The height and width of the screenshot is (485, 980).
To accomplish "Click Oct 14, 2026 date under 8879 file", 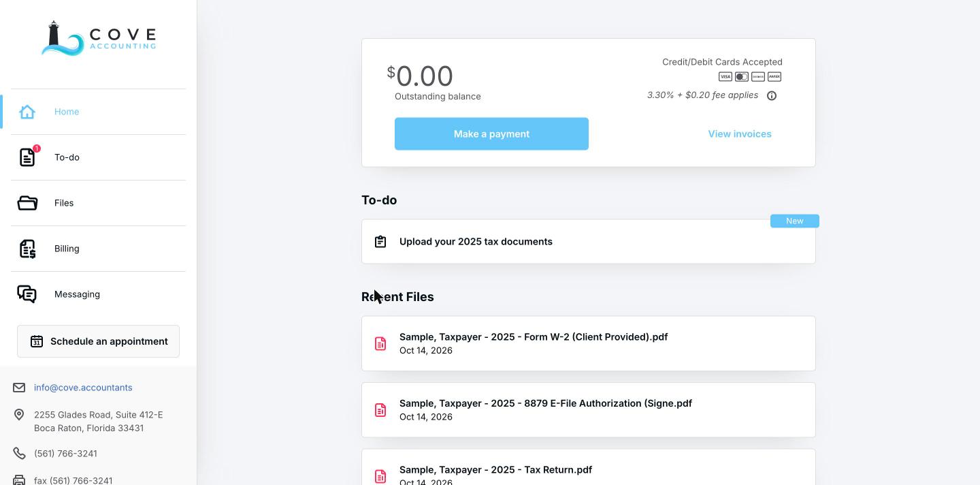I will point(426,417).
